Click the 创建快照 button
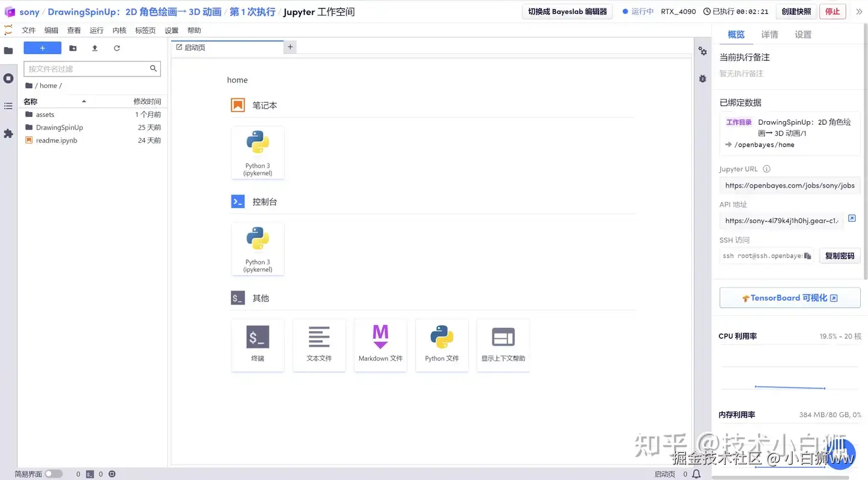The height and width of the screenshot is (480, 868). pos(796,11)
